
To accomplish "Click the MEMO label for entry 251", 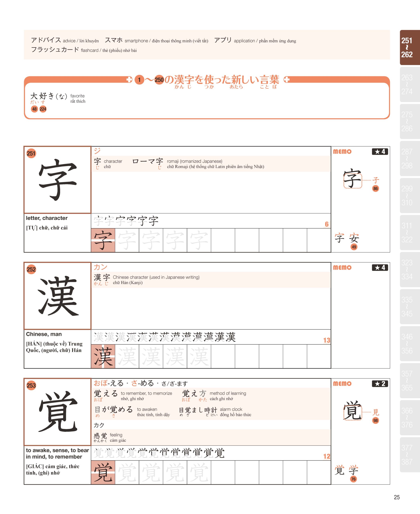I will (x=342, y=152).
